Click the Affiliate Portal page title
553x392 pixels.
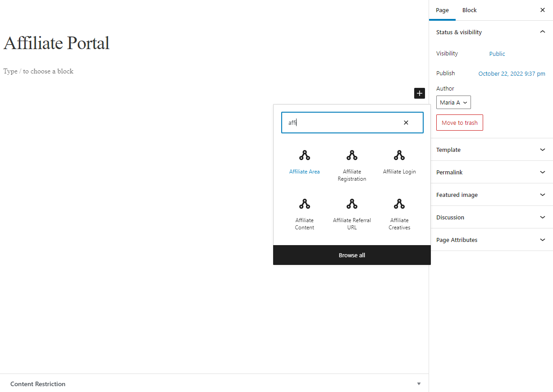click(56, 43)
